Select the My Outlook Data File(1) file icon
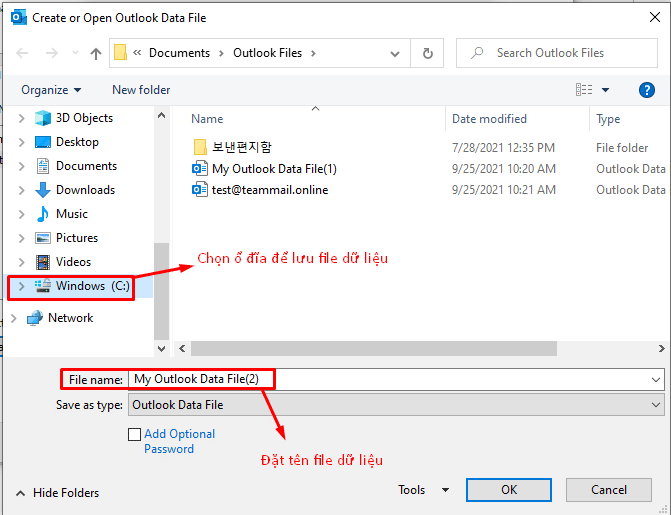Viewport: 671px width, 515px height. coord(199,169)
